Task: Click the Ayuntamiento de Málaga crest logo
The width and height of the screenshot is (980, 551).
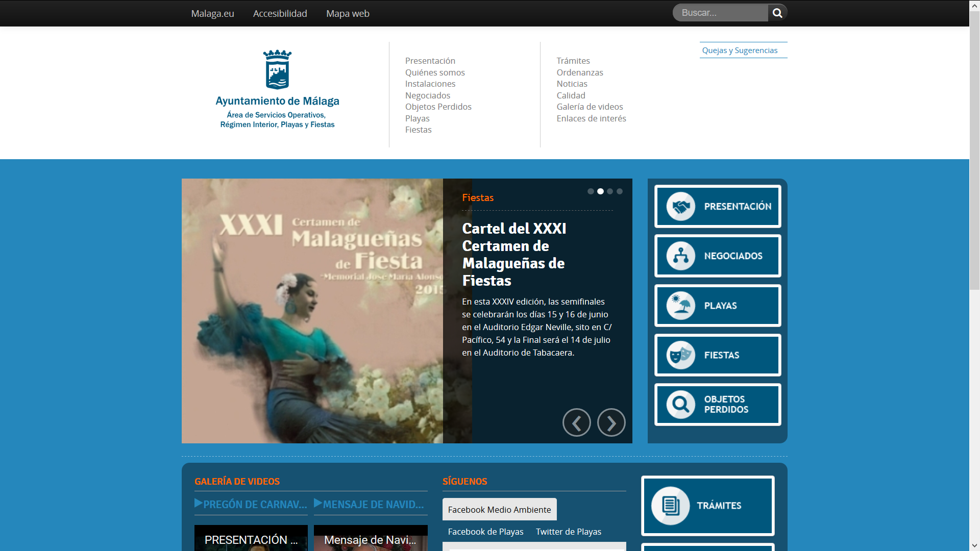Action: point(277,89)
